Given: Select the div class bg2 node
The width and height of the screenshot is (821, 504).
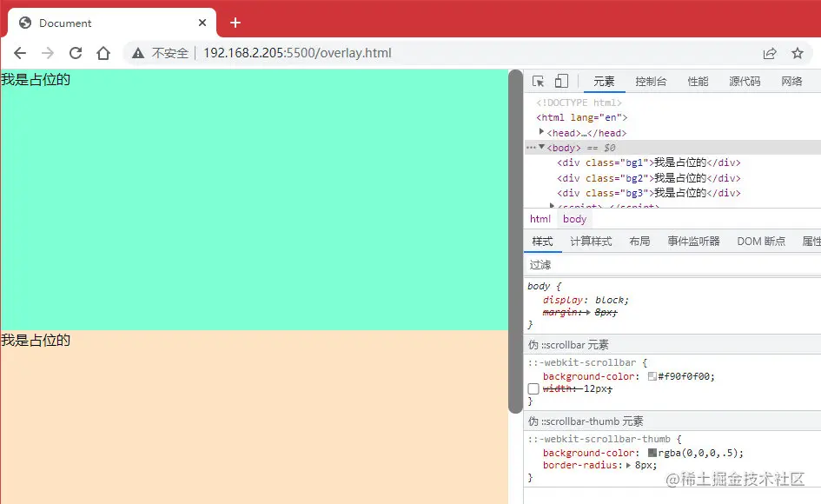Looking at the screenshot, I should [x=649, y=178].
